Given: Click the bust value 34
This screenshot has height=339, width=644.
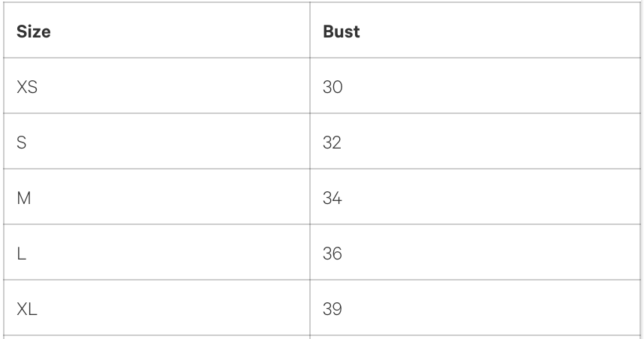Looking at the screenshot, I should pos(332,199).
